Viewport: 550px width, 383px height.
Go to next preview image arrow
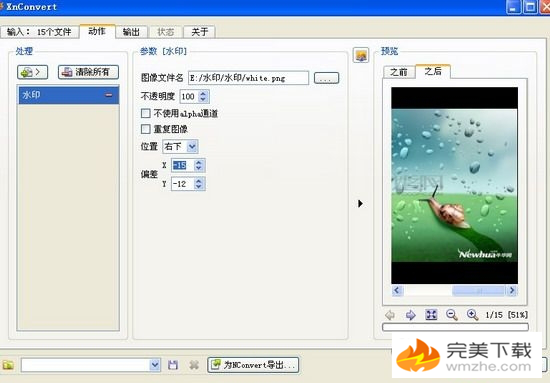coord(410,315)
